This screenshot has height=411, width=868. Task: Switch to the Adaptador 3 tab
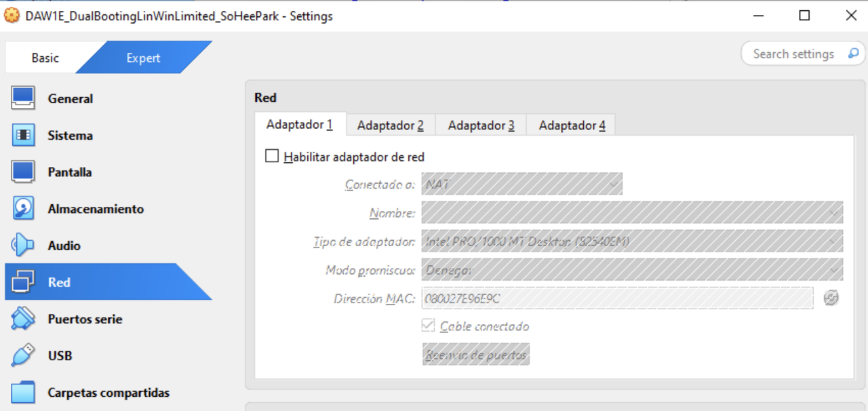(481, 125)
